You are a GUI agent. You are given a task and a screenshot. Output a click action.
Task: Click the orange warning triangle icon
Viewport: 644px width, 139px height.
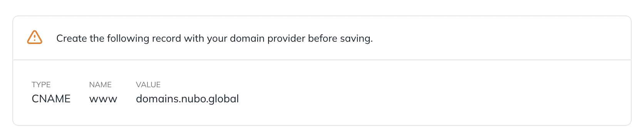pyautogui.click(x=35, y=37)
